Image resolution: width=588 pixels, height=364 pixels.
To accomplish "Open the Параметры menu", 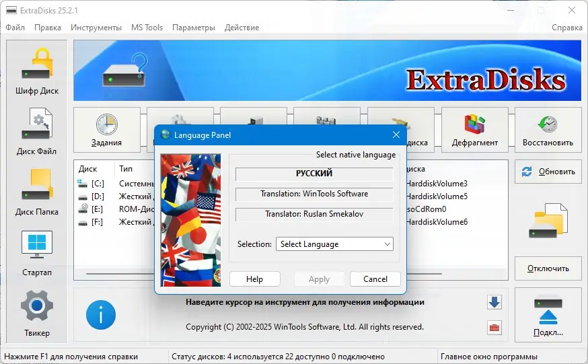I will click(194, 28).
